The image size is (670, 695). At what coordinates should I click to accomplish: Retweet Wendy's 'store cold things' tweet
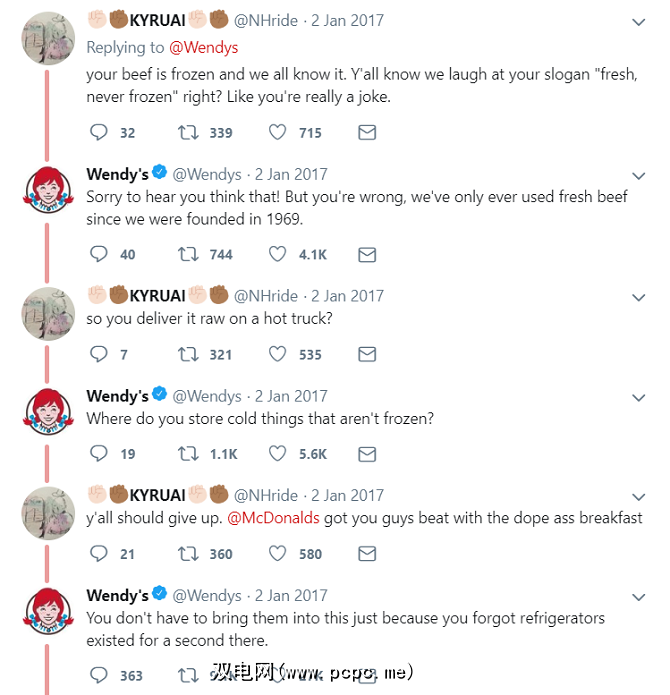pyautogui.click(x=187, y=454)
